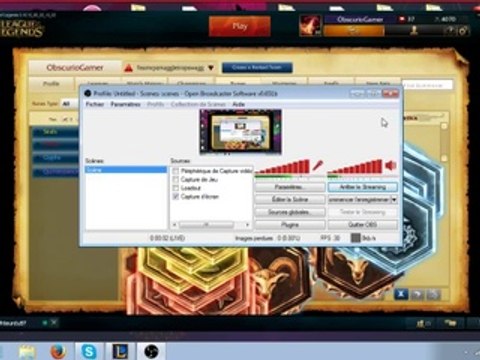Click the FPS 30 status text
The height and width of the screenshot is (360, 480).
tap(330, 238)
